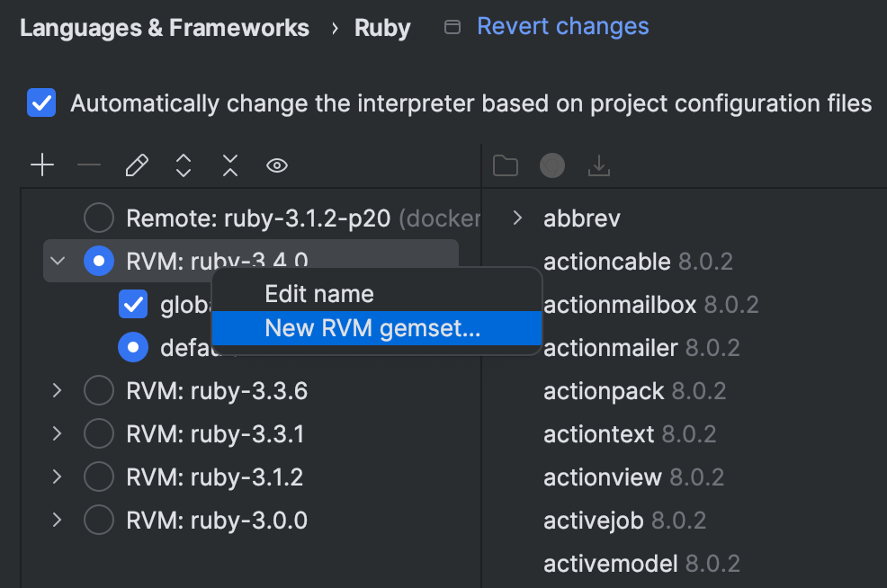Select the default gemset radio button
The width and height of the screenshot is (887, 588).
pos(133,347)
